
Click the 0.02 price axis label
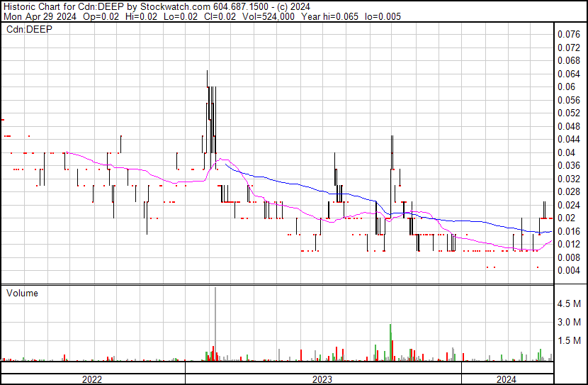coord(566,218)
